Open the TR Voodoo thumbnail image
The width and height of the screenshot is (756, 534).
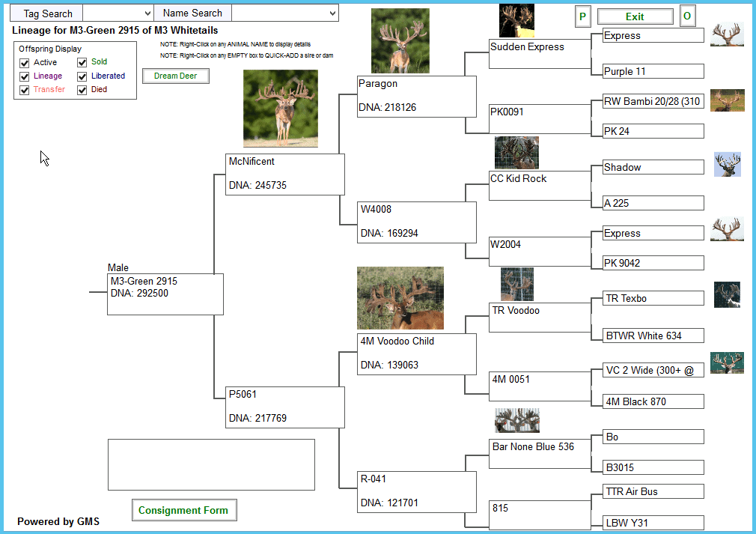(516, 285)
